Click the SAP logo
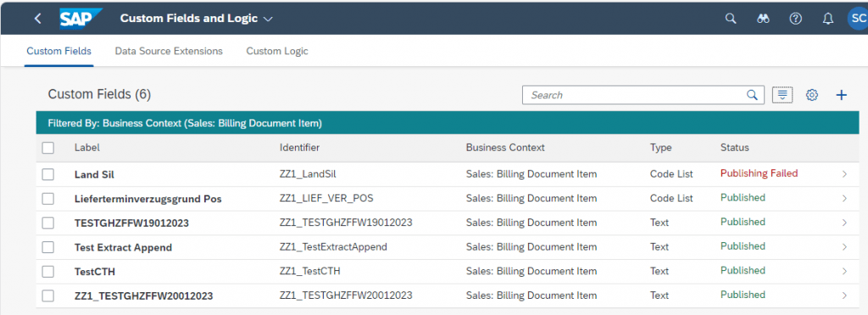This screenshot has width=868, height=315. [81, 19]
